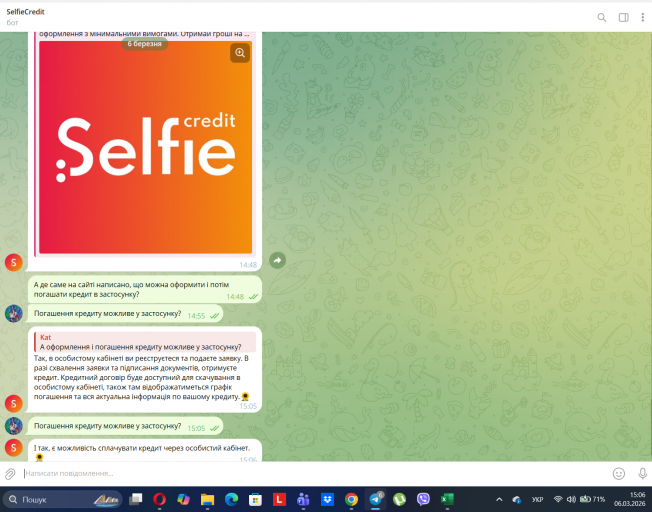Select message 'А де саме на сайті написано'
The width and height of the screenshot is (652, 512).
tap(145, 289)
